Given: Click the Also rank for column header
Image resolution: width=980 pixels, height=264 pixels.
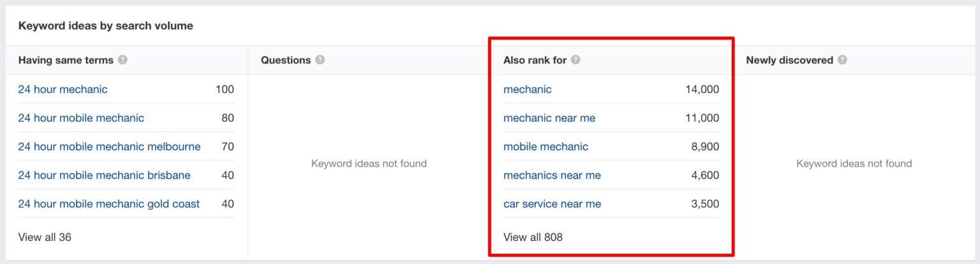Looking at the screenshot, I should [x=535, y=60].
